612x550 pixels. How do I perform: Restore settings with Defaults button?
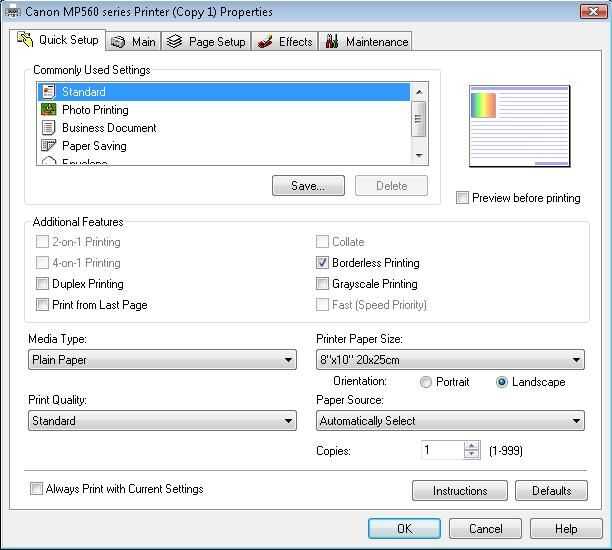click(x=551, y=490)
